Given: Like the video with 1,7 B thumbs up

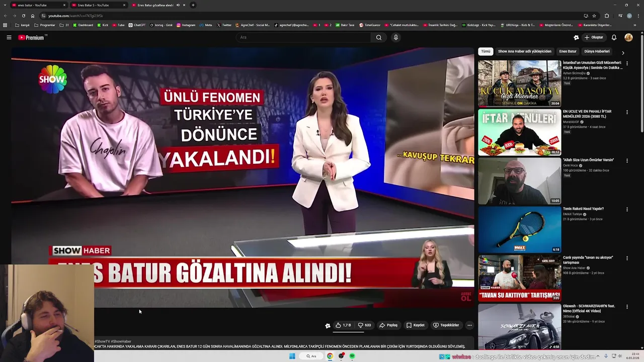Looking at the screenshot, I should click(x=344, y=325).
